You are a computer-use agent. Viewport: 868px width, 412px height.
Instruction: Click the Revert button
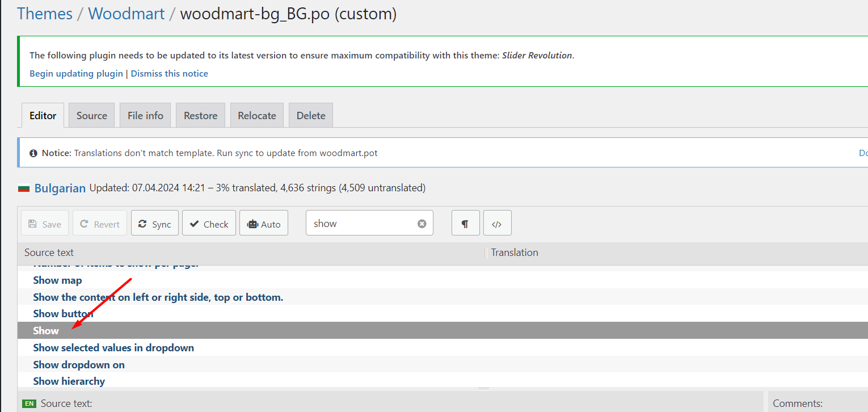click(100, 223)
